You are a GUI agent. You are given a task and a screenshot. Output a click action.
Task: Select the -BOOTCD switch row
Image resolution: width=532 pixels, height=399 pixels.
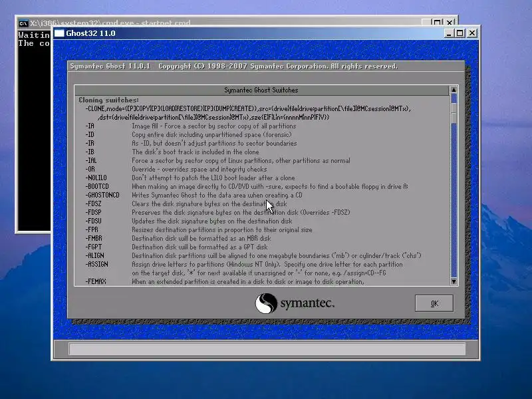[x=247, y=187]
